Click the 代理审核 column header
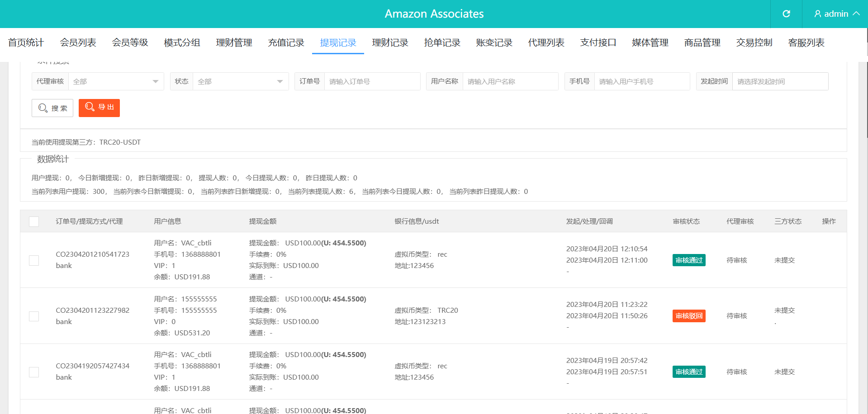Viewport: 868px width, 414px height. tap(740, 221)
